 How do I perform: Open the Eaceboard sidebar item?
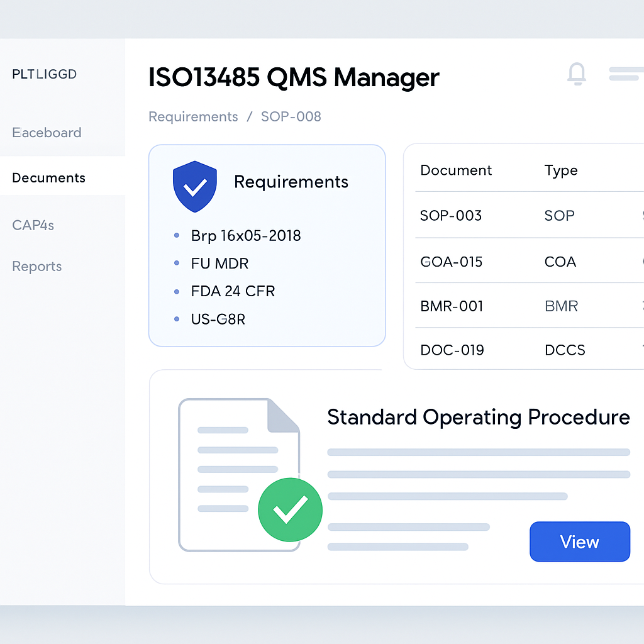point(47,133)
